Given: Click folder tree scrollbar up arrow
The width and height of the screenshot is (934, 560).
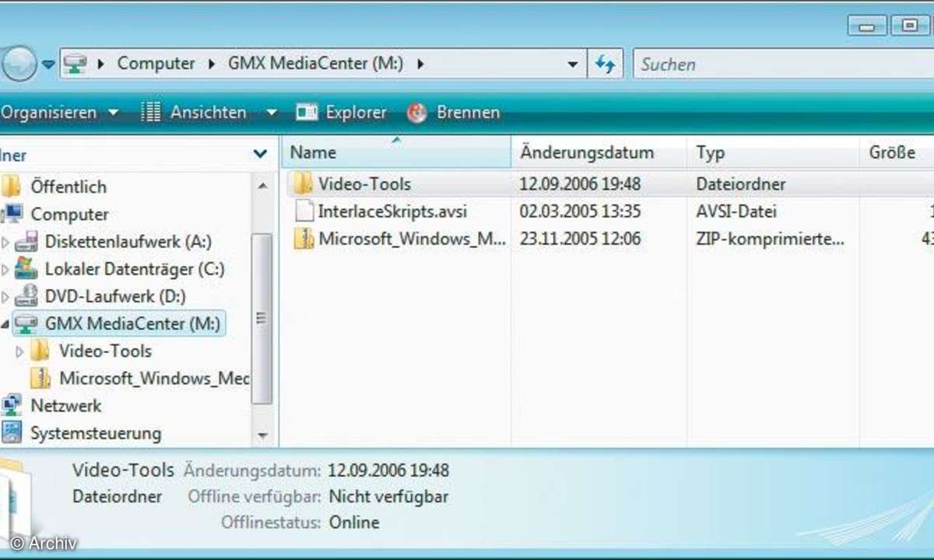Looking at the screenshot, I should tap(262, 185).
